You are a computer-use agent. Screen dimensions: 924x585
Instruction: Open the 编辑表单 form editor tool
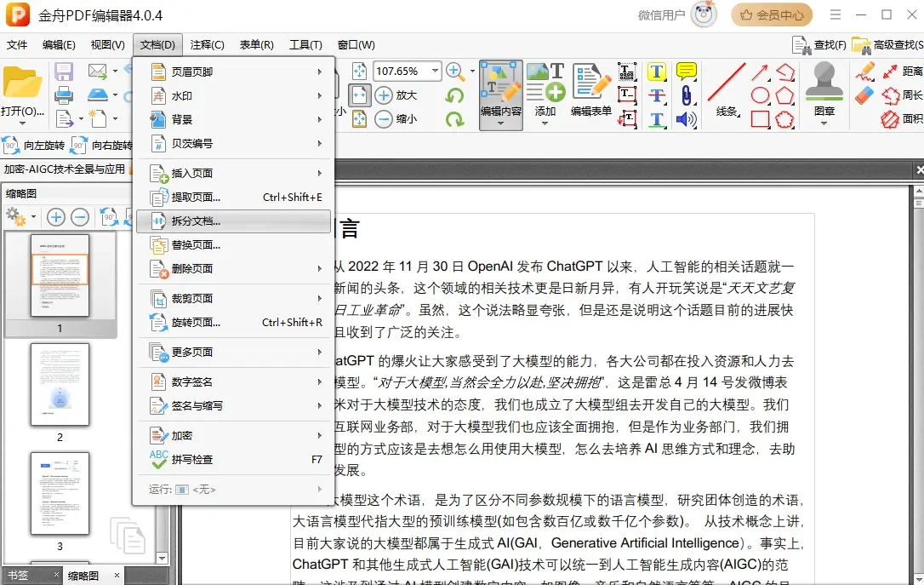coord(591,90)
